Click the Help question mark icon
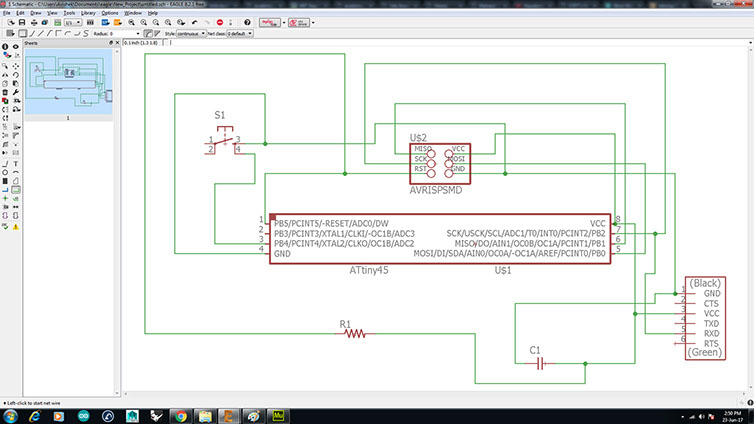The height and width of the screenshot is (424, 754). tap(247, 23)
